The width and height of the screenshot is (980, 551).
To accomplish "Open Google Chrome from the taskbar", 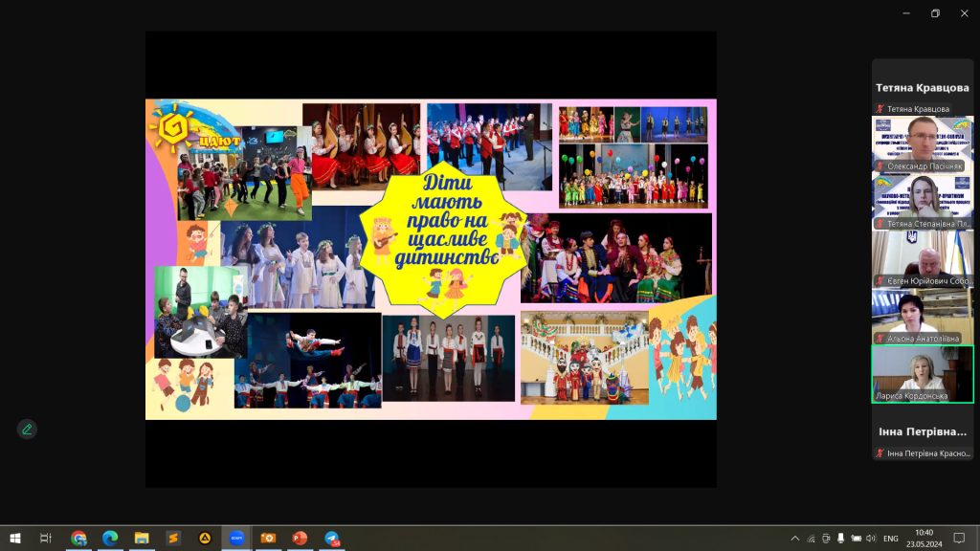I will click(x=78, y=539).
